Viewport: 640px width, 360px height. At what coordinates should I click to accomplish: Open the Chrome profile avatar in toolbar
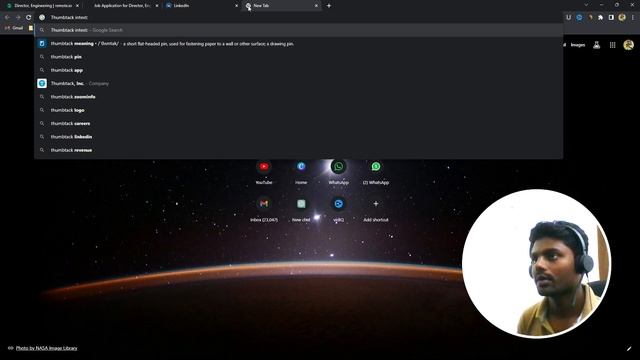622,18
